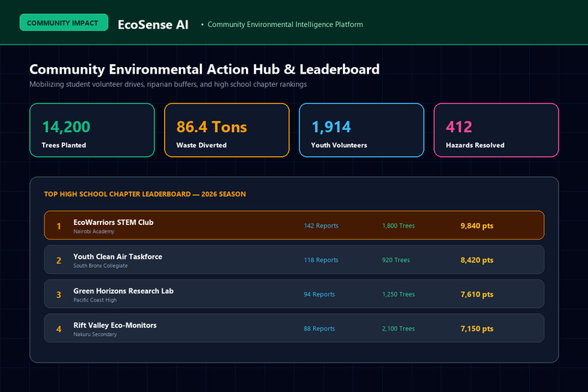The height and width of the screenshot is (392, 588).
Task: Select the Community Environmental Intelligence Platform tagline
Action: (x=285, y=24)
